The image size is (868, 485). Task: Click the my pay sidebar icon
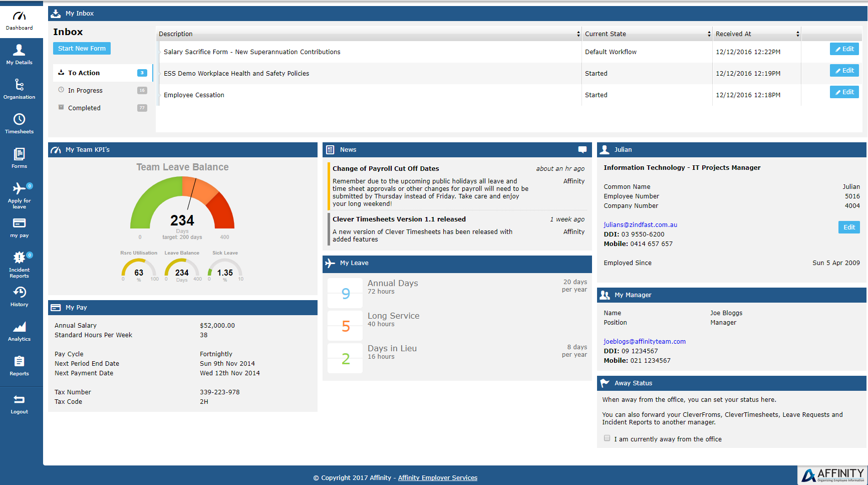coord(19,227)
